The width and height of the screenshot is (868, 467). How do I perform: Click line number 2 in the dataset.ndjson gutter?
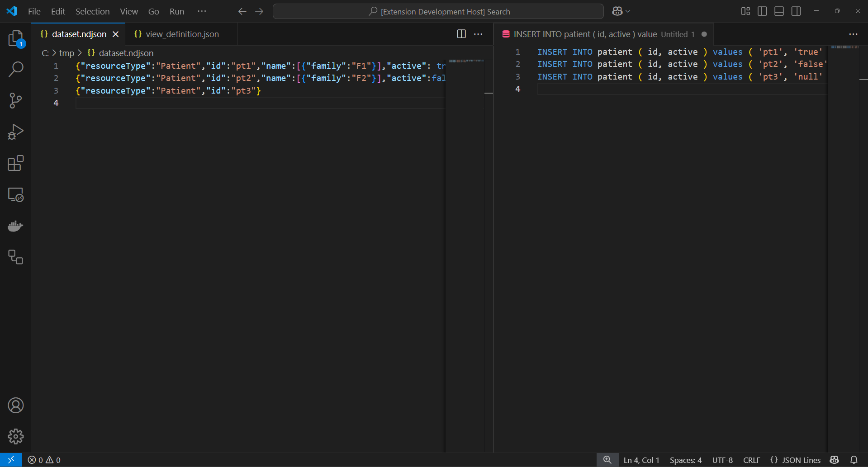coord(56,78)
